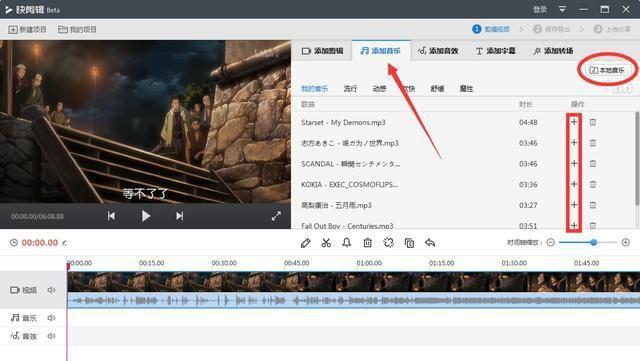Delete KOKIA - EXEC_COSMOFLIPS track
Viewport: 640px width, 361px height.
pyautogui.click(x=593, y=185)
